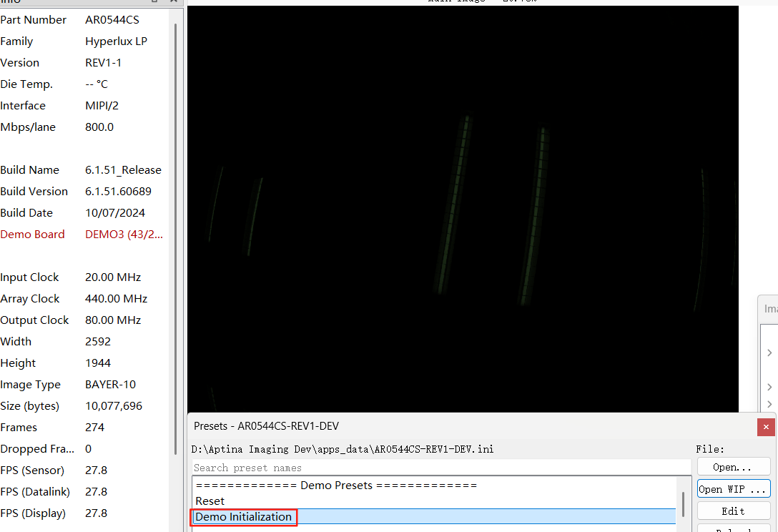This screenshot has width=778, height=532.
Task: Click the Part Number AR0544CS row
Action: point(81,20)
